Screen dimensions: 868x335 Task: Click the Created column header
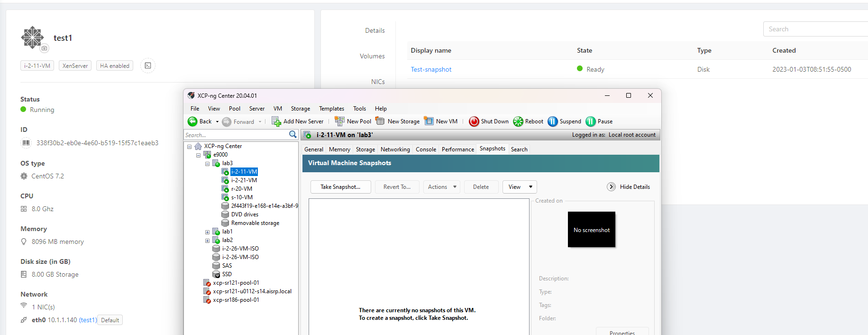click(784, 50)
